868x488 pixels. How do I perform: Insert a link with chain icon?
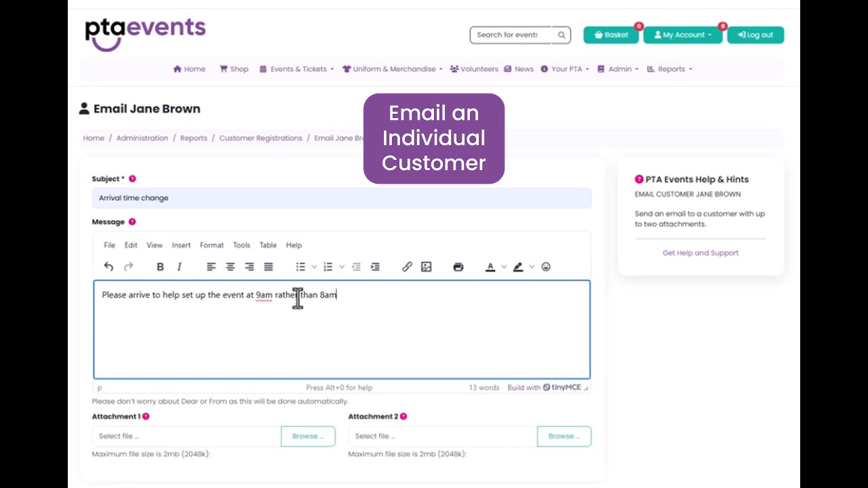click(x=407, y=267)
